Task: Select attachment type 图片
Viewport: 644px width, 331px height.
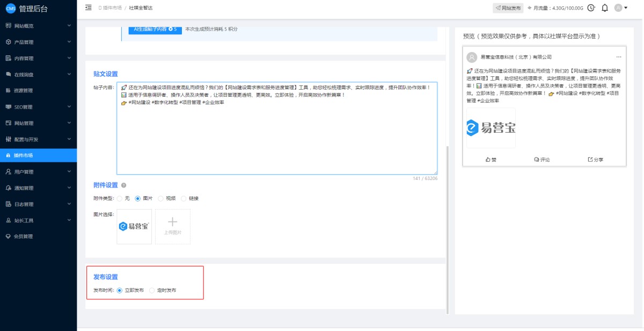Action: point(137,198)
